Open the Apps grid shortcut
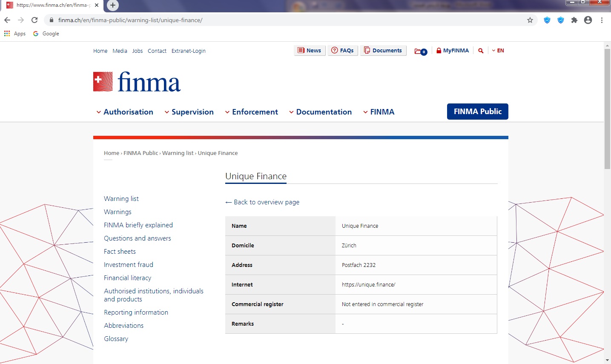The height and width of the screenshot is (364, 611). point(15,34)
